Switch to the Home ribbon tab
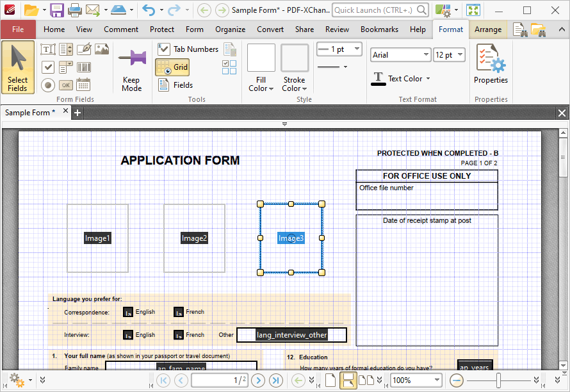The width and height of the screenshot is (570, 392). pyautogui.click(x=54, y=29)
